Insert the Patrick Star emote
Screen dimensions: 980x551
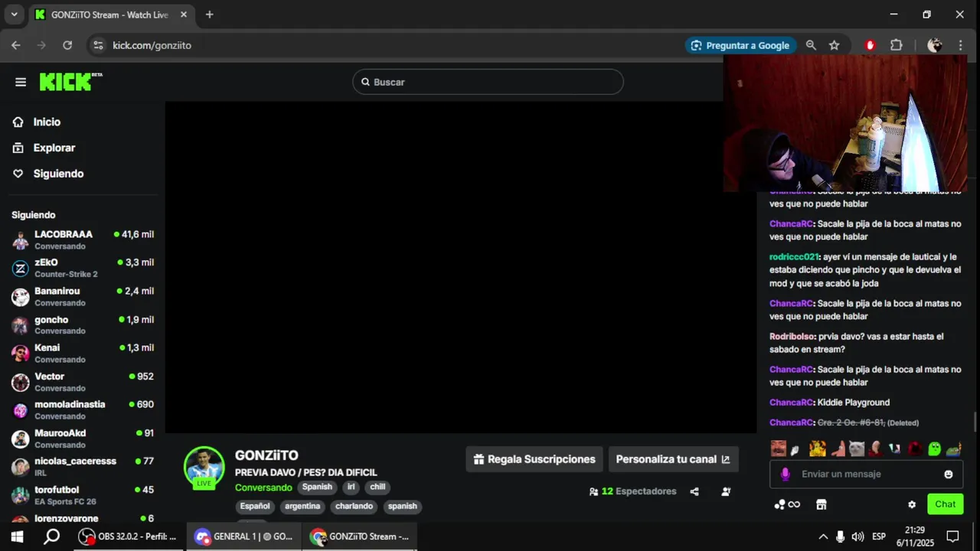coord(838,448)
